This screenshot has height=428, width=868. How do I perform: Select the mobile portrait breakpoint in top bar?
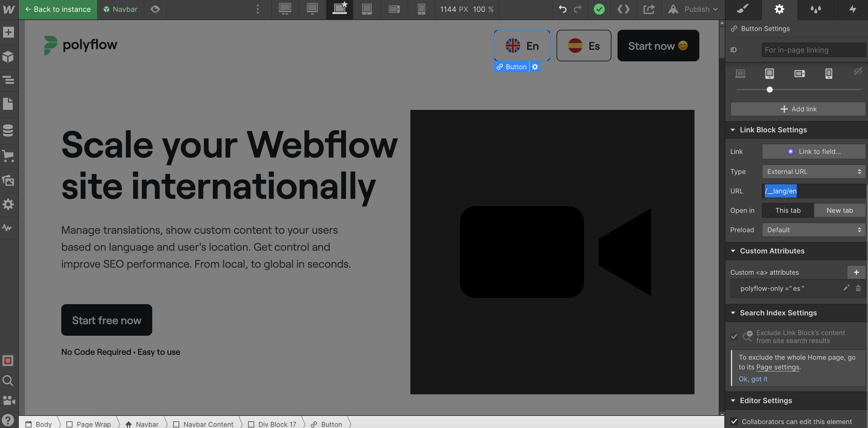[x=422, y=9]
